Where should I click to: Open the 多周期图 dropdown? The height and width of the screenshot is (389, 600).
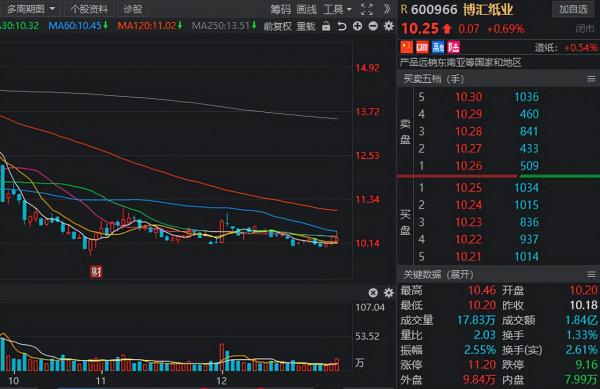(x=31, y=9)
